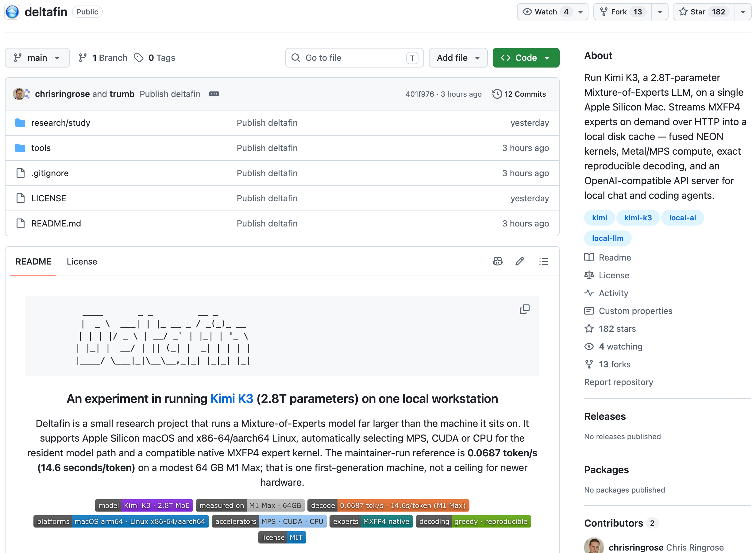Click the decode tok/s badge

(x=388, y=505)
